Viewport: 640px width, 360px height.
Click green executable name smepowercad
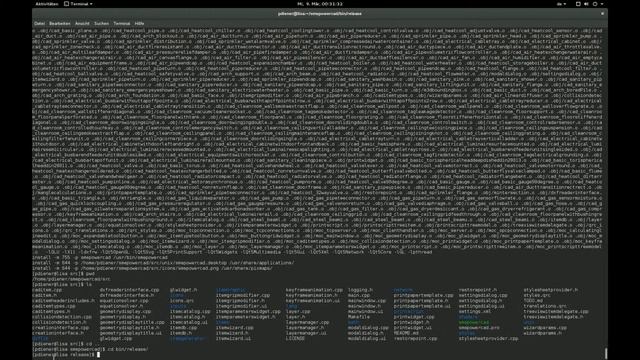click(x=473, y=322)
